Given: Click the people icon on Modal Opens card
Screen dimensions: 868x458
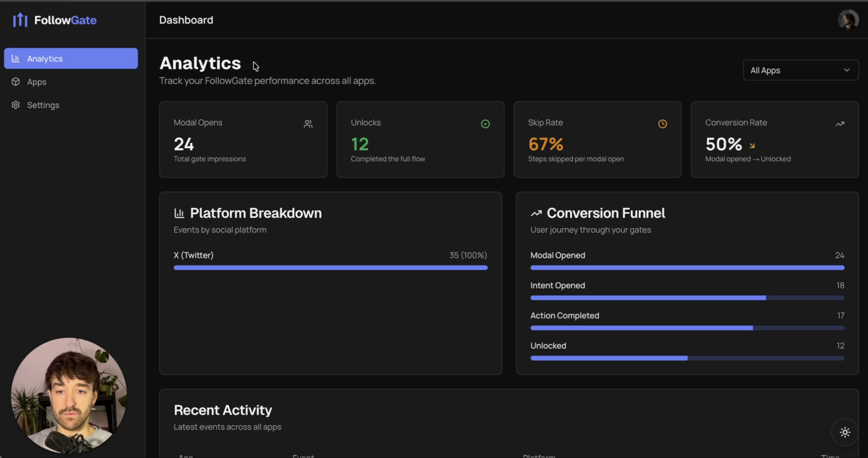Looking at the screenshot, I should (308, 124).
